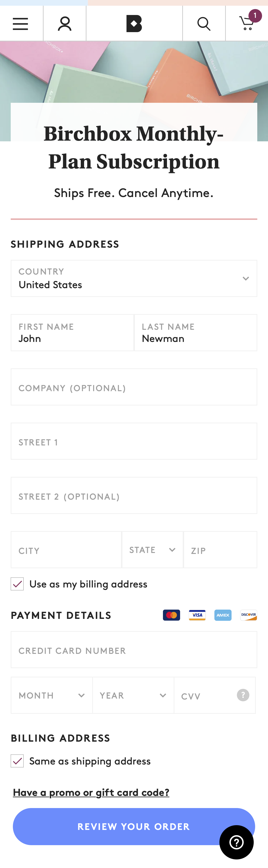Screen dimensions: 268x868
Task: Click the Credit Card Number field
Action: tap(134, 650)
